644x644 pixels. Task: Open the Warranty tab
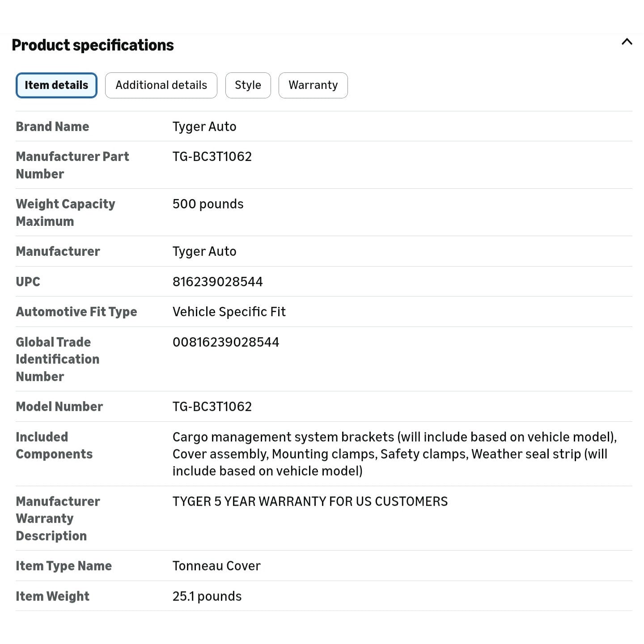coord(313,85)
